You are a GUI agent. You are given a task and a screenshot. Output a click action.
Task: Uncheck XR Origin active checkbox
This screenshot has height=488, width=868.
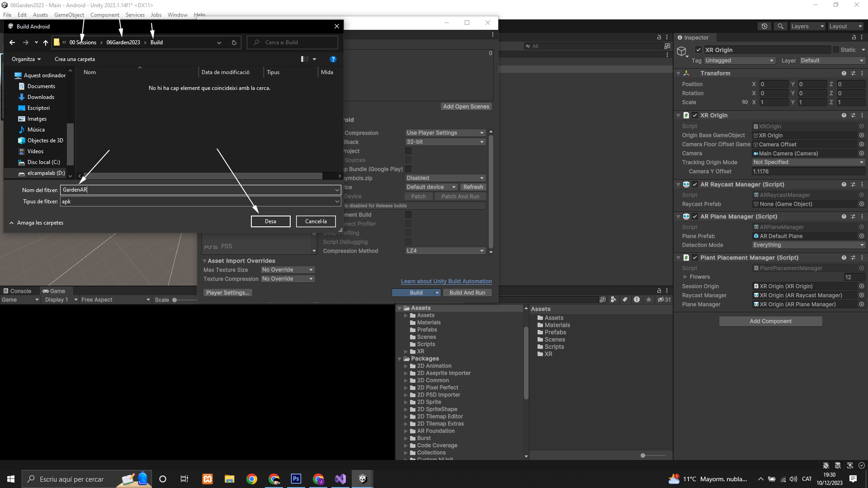coord(698,50)
